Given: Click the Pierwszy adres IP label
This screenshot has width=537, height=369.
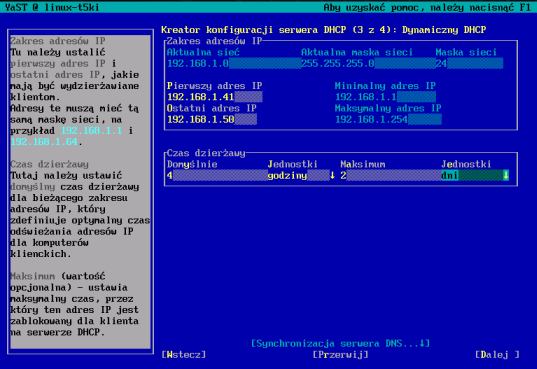Looking at the screenshot, I should 215,86.
